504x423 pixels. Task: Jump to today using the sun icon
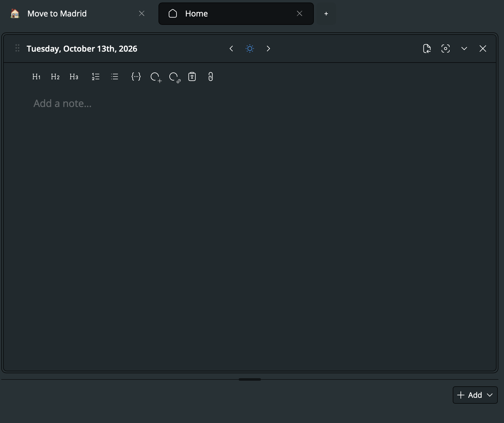[x=250, y=49]
